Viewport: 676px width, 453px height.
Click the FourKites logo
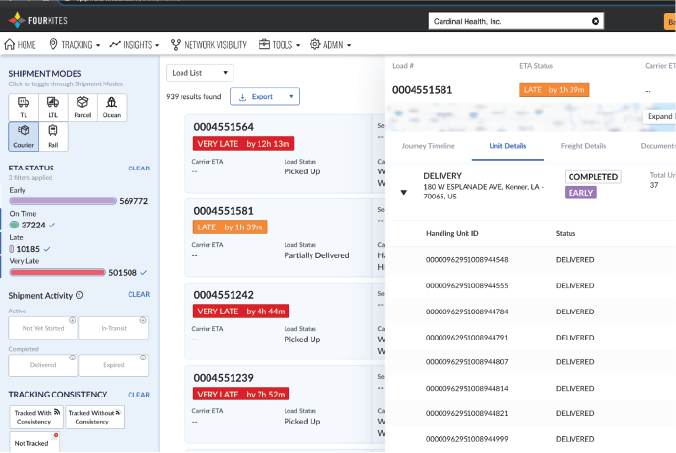35,19
